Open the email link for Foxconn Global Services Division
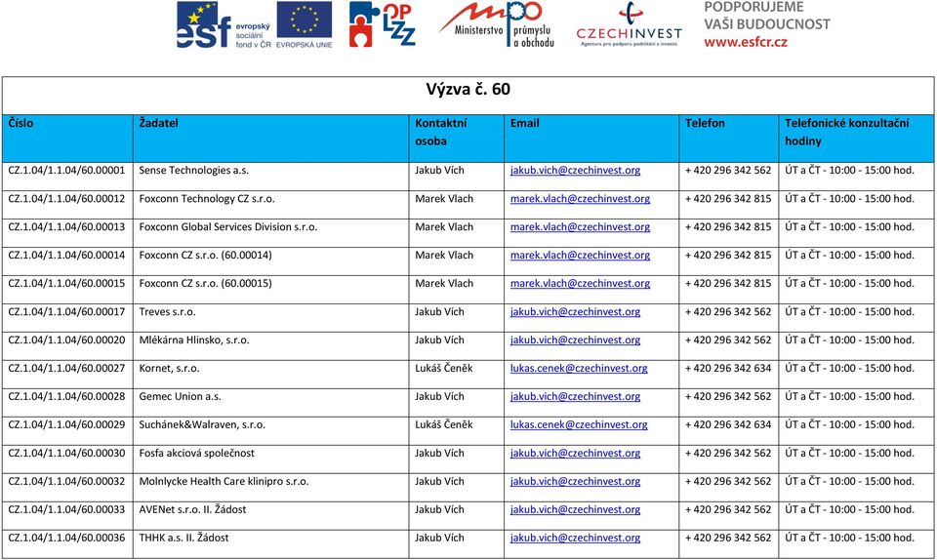This screenshot has height=560, width=937. pyautogui.click(x=580, y=227)
